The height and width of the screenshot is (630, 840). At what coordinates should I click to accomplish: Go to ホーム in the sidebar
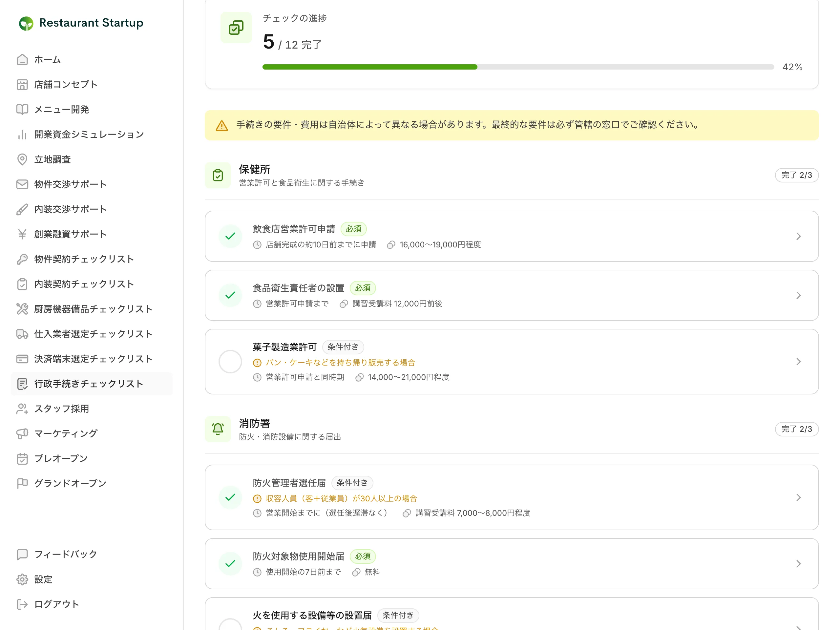click(92, 60)
